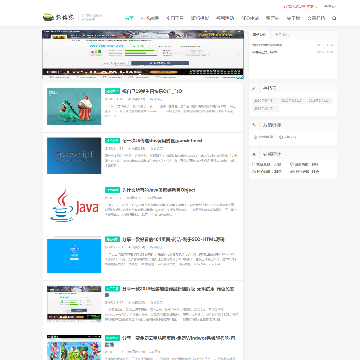Click the first friend link with user icon

(x=263, y=137)
